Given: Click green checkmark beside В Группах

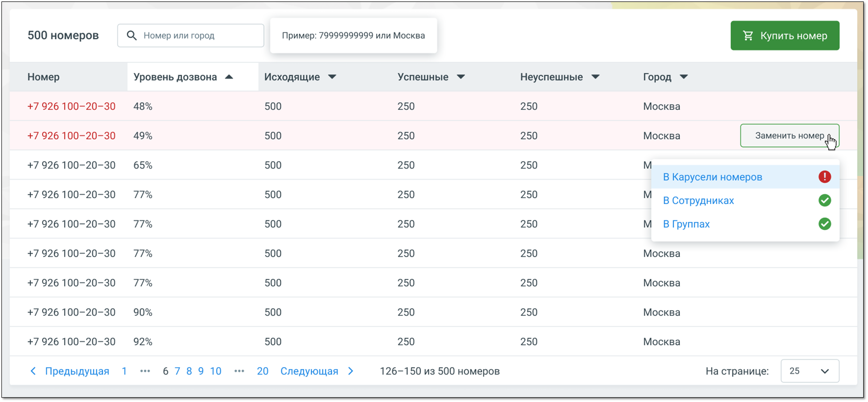Looking at the screenshot, I should pyautogui.click(x=824, y=224).
